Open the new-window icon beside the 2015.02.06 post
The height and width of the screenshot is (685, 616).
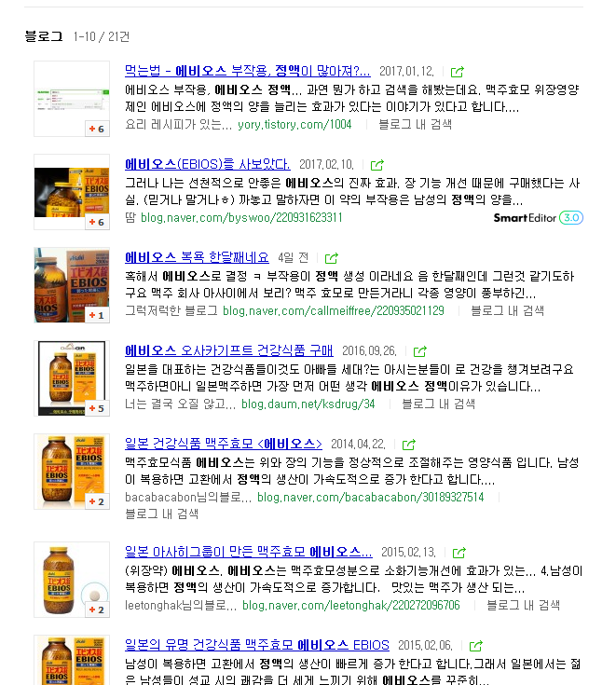click(x=475, y=646)
